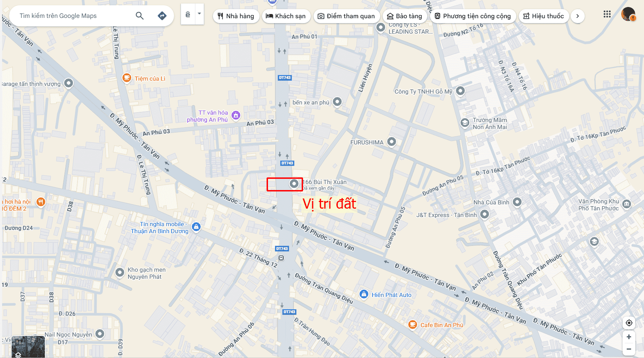This screenshot has height=358, width=644.
Task: Select the Phương tiện công cộng chip
Action: click(473, 16)
